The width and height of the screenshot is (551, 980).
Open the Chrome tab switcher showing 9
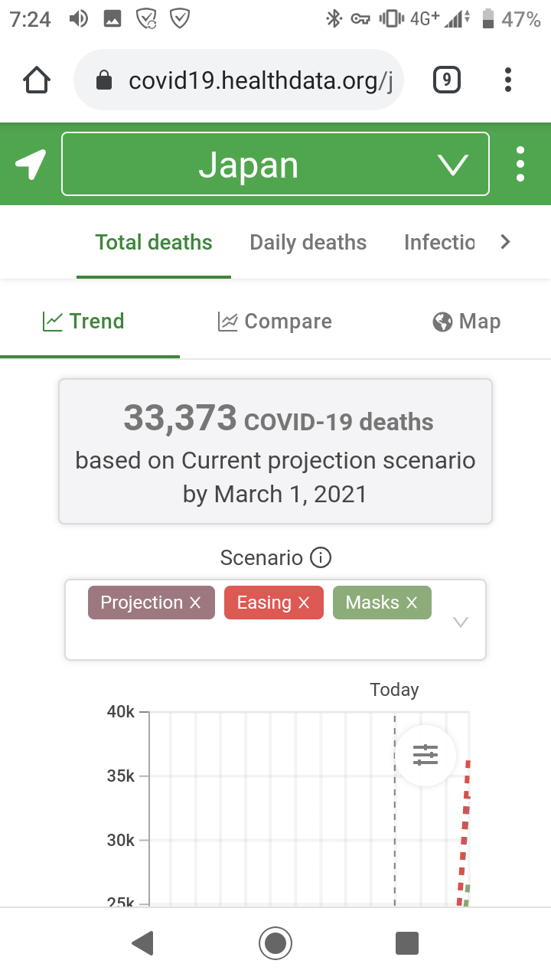coord(447,80)
